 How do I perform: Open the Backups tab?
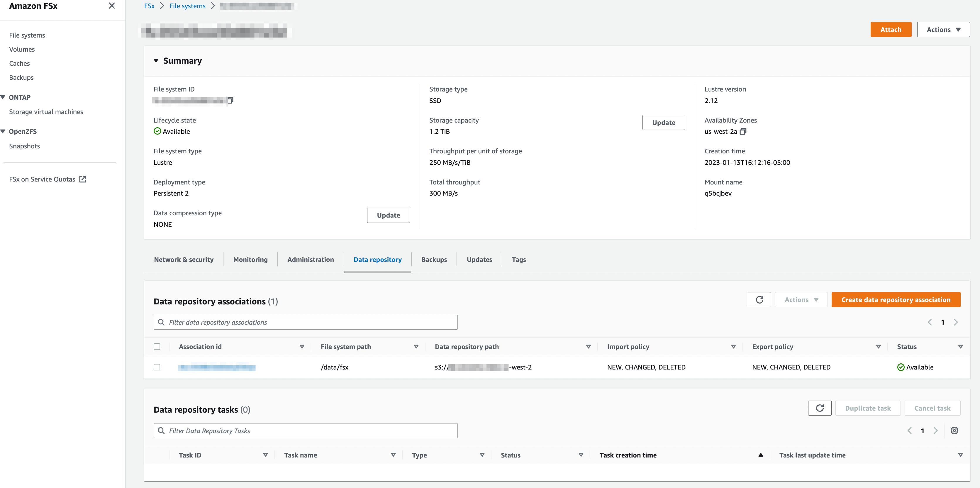coord(434,260)
